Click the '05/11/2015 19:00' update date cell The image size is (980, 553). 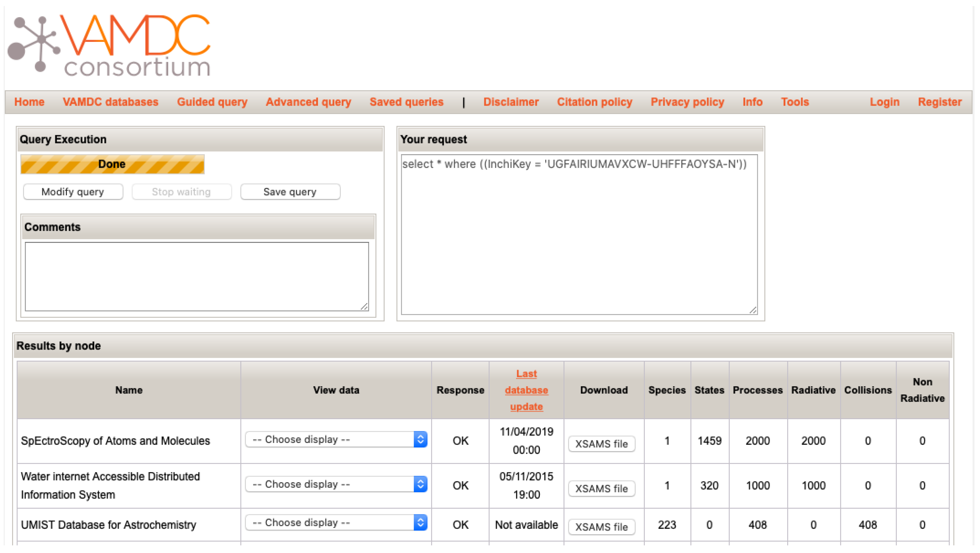point(526,486)
